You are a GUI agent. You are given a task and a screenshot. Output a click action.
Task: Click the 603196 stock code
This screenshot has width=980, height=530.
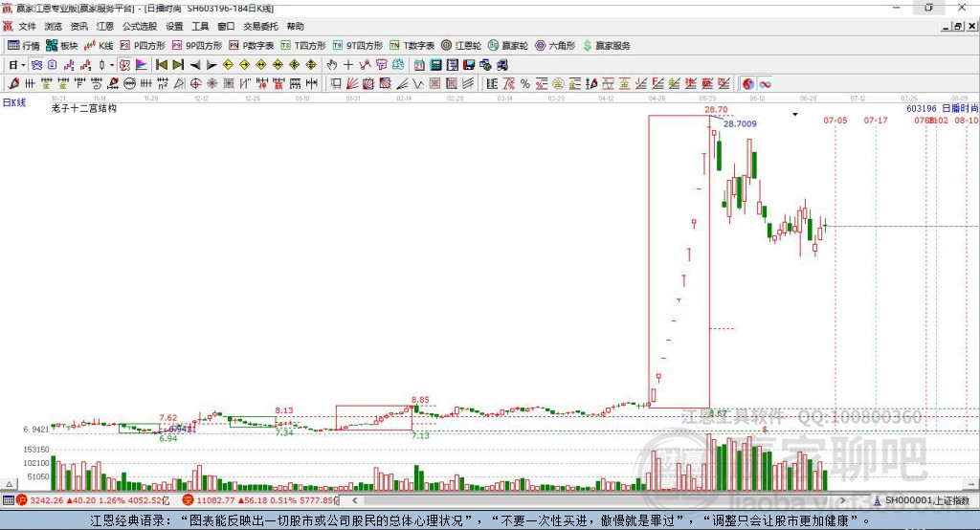(922, 109)
